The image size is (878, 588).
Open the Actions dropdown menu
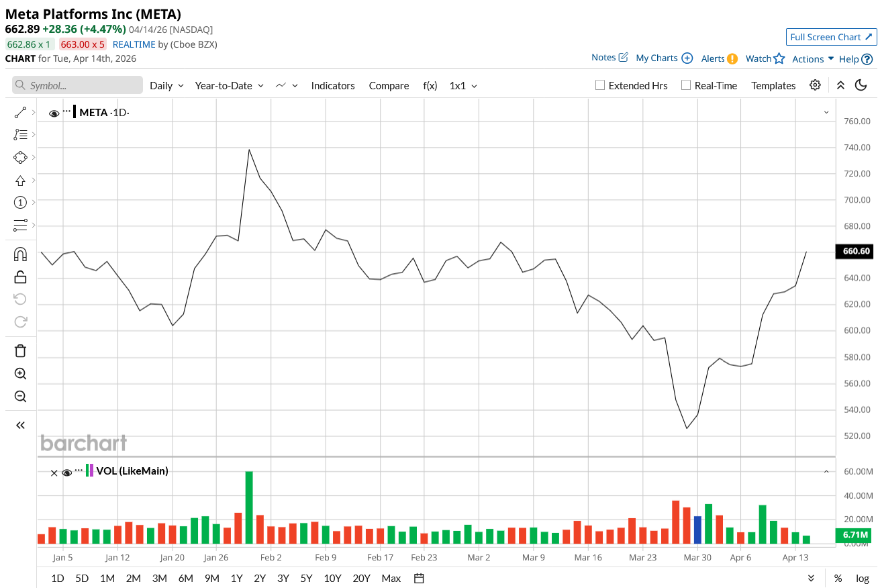point(812,59)
